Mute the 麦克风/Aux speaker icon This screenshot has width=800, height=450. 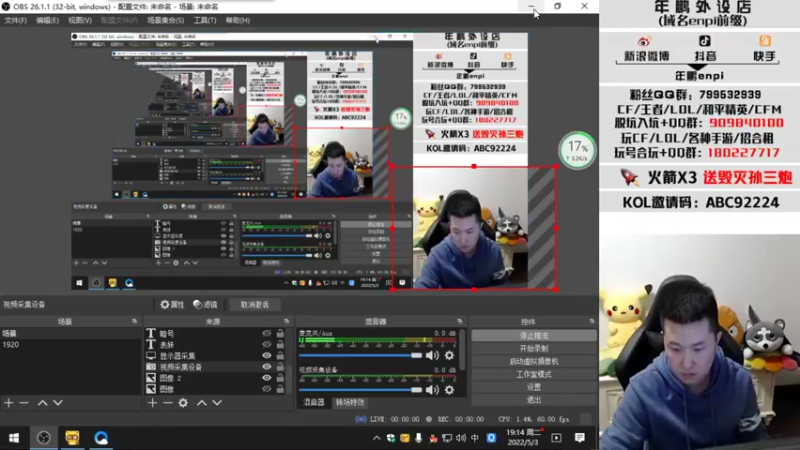[432, 356]
